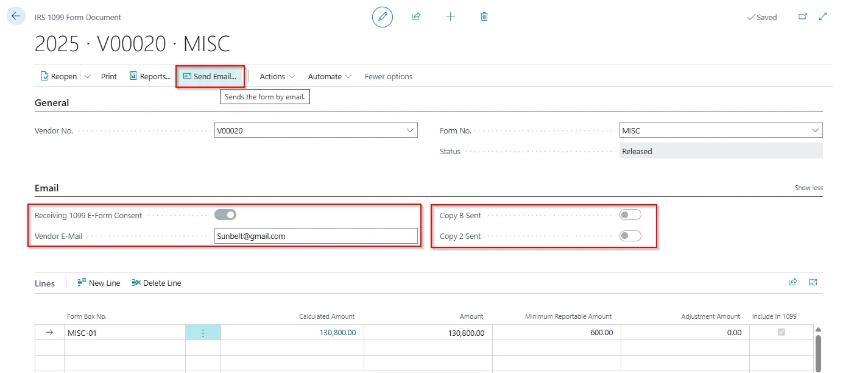
Task: Toggle Receiving 1099 E-Form Consent switch
Action: pos(225,215)
